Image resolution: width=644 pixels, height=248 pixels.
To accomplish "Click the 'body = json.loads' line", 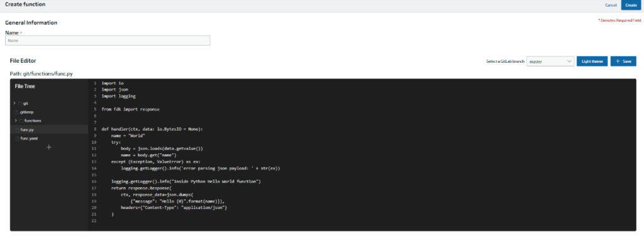I will coord(162,149).
